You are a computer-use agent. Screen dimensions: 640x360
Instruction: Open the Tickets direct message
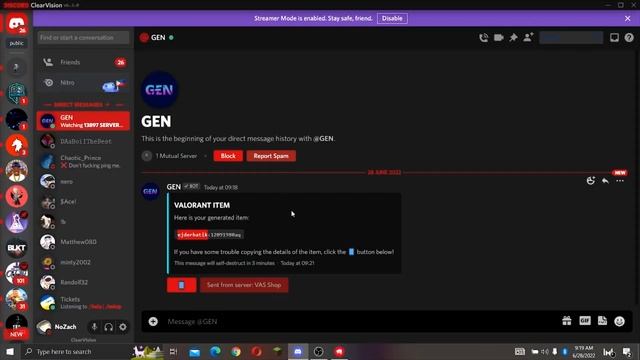pos(84,302)
